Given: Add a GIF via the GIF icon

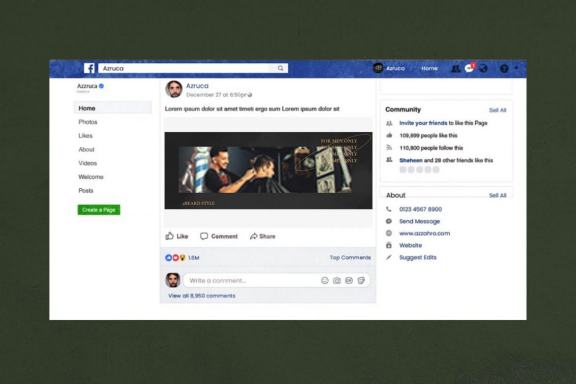Looking at the screenshot, I should point(349,281).
